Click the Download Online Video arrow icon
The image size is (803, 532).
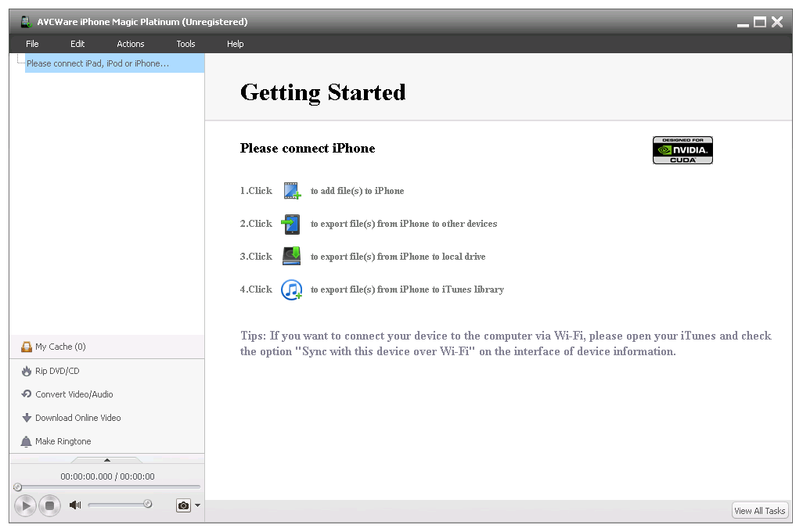(x=27, y=418)
